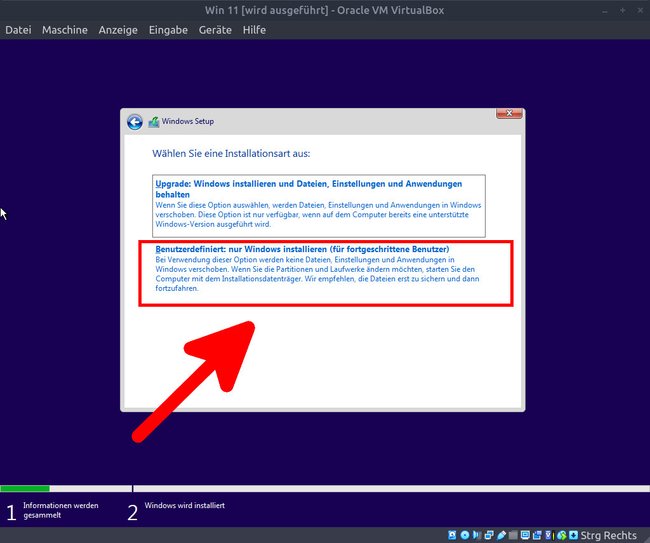
Task: Click the installation progress bar
Action: pos(325,489)
